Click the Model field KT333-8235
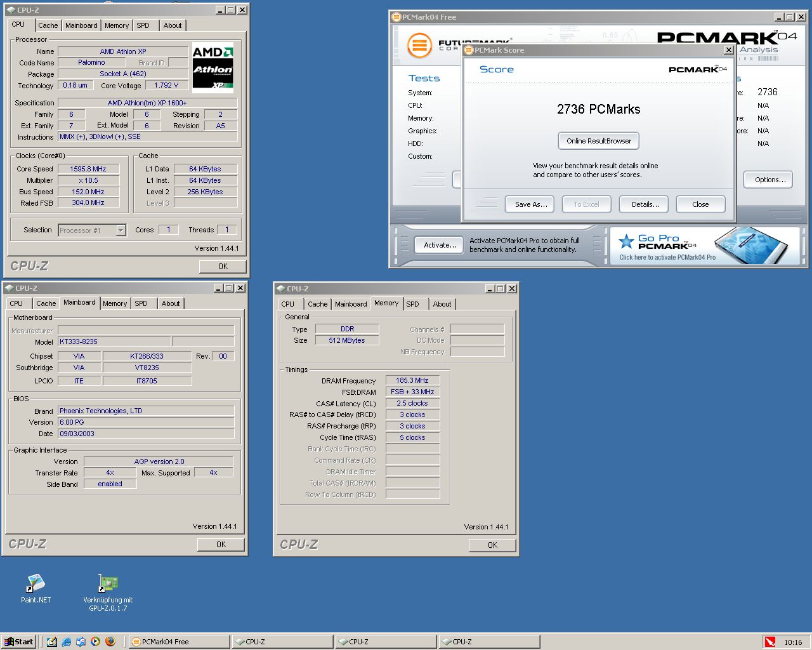The width and height of the screenshot is (812, 650). 114,342
